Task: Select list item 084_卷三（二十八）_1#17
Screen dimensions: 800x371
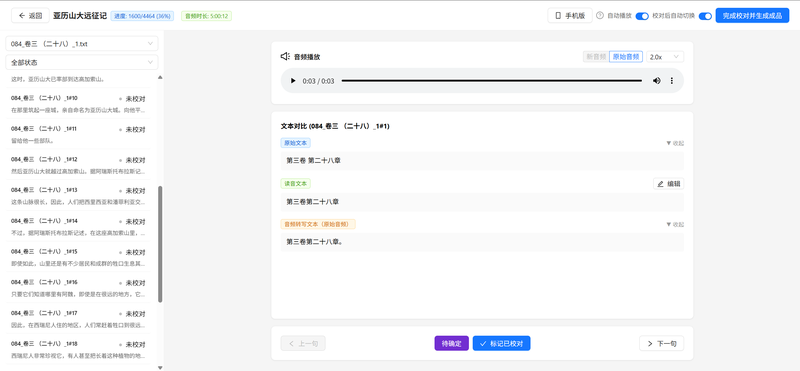Action: 78,318
